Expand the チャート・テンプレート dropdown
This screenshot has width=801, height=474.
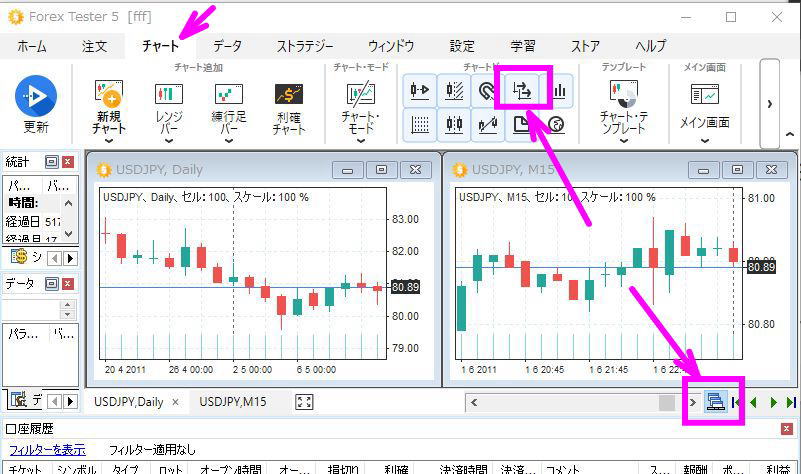(x=624, y=140)
